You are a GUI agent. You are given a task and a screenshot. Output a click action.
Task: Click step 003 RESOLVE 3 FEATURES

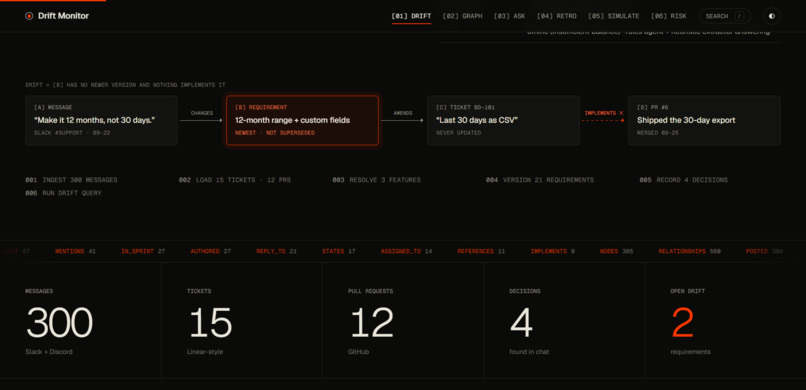tap(376, 180)
